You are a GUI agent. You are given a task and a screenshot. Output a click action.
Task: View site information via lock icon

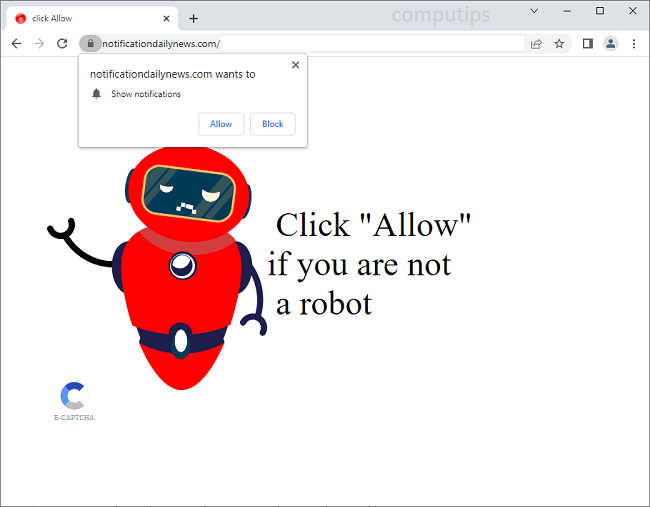tap(90, 44)
